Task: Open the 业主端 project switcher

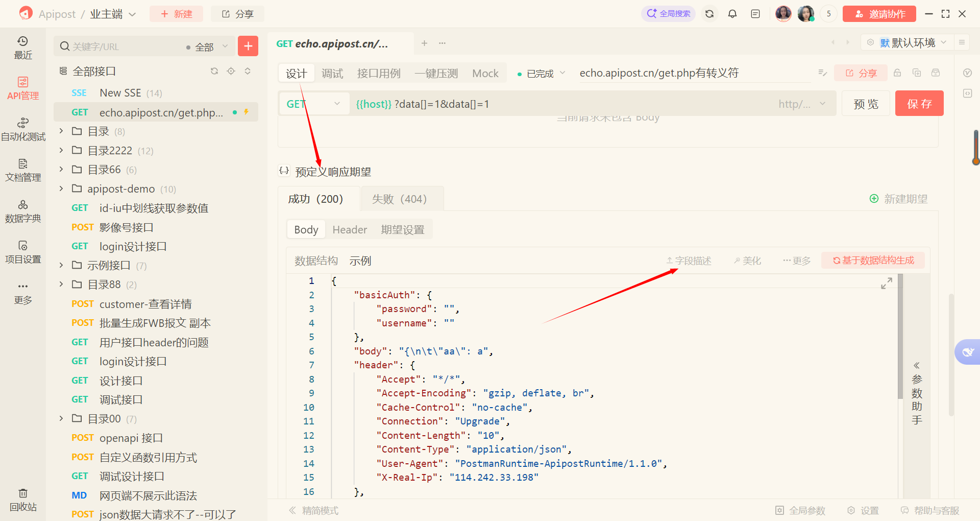Action: click(113, 14)
